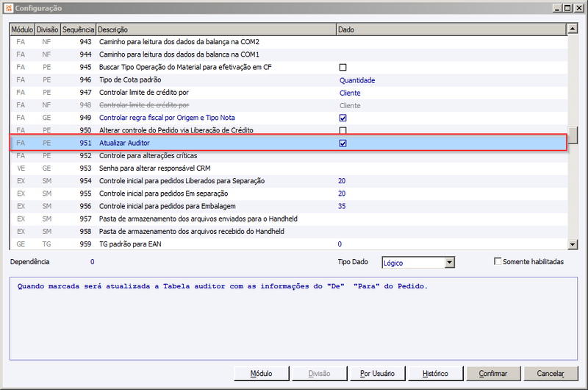The height and width of the screenshot is (390, 588).
Task: Toggle checkbox for Buscar Tipo Operação do Material
Action: pyautogui.click(x=343, y=67)
